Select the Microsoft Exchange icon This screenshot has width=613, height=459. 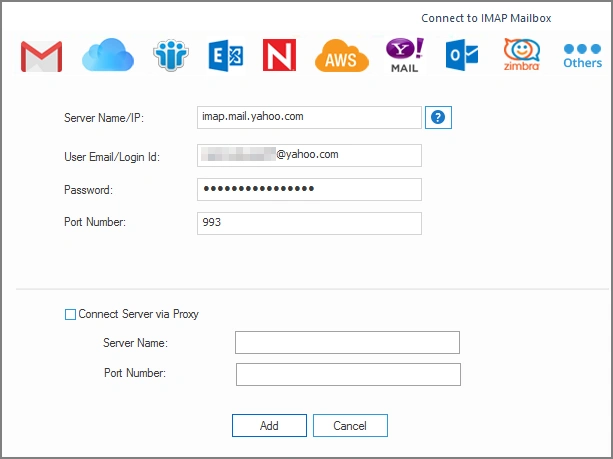(x=226, y=56)
